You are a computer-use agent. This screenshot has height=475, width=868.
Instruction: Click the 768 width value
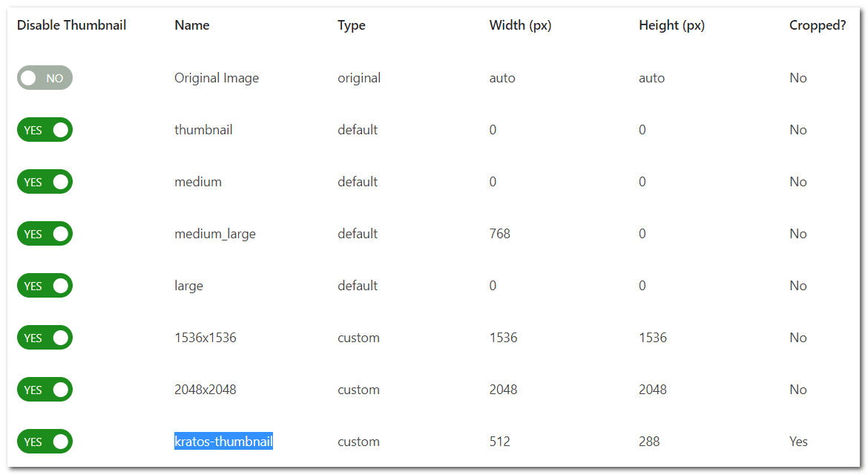[x=500, y=234]
